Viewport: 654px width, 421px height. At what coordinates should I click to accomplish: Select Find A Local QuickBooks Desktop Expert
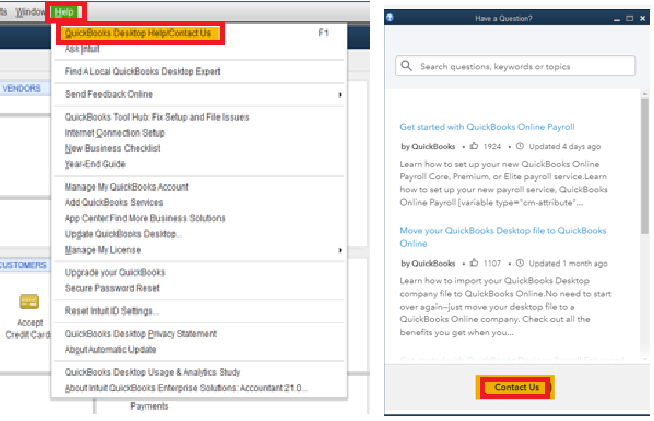pyautogui.click(x=142, y=71)
